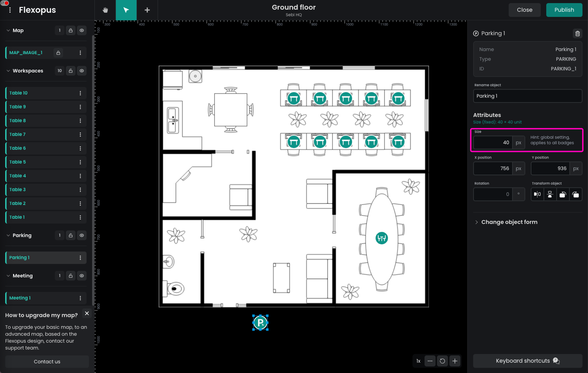Select the hand pan tool
The width and height of the screenshot is (588, 373).
click(105, 10)
